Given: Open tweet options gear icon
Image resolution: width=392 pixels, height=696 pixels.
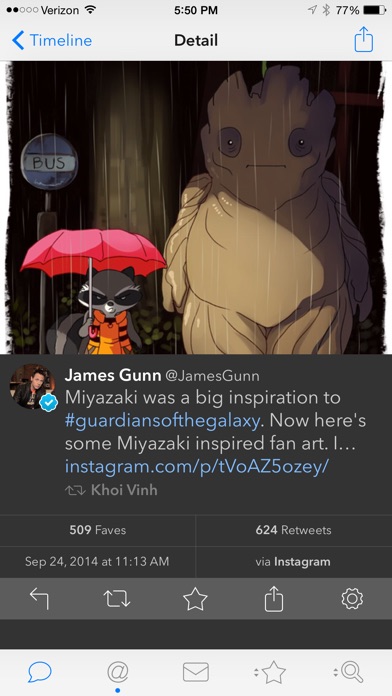Looking at the screenshot, I should (x=352, y=598).
